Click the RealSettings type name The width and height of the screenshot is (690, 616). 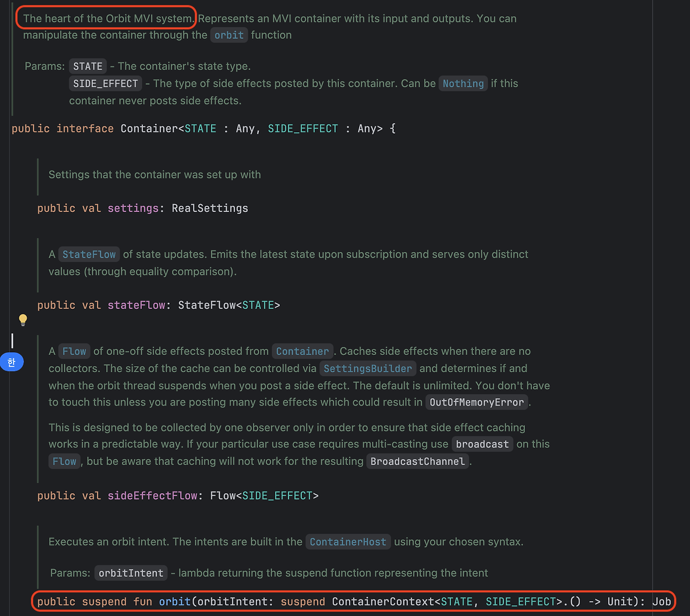pyautogui.click(x=210, y=208)
